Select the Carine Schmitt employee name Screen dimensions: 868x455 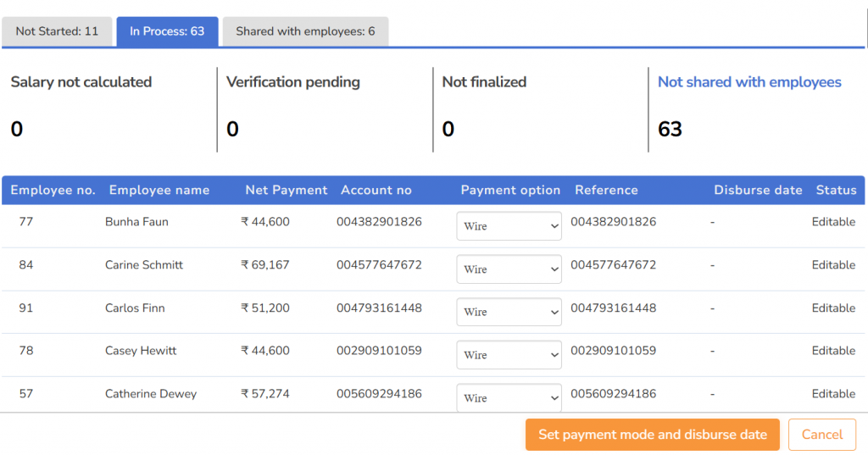[x=144, y=265]
